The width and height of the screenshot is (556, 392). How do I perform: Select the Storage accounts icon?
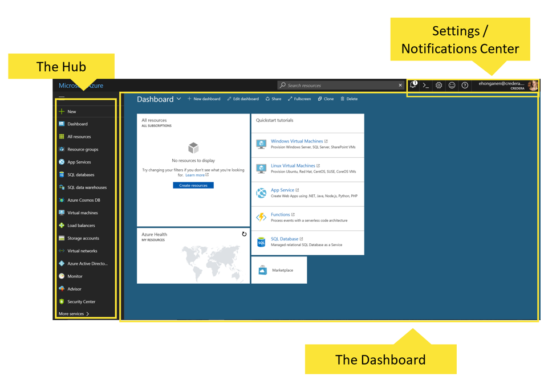62,238
